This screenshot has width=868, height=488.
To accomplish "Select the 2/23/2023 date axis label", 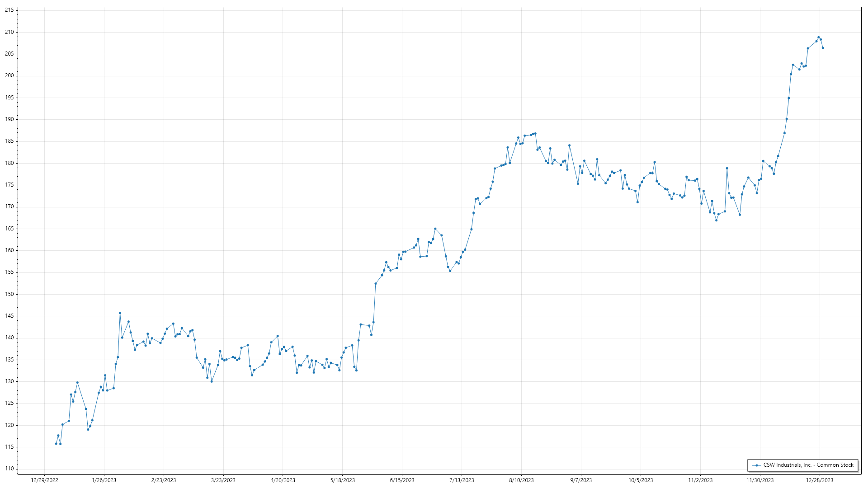I will pos(164,480).
